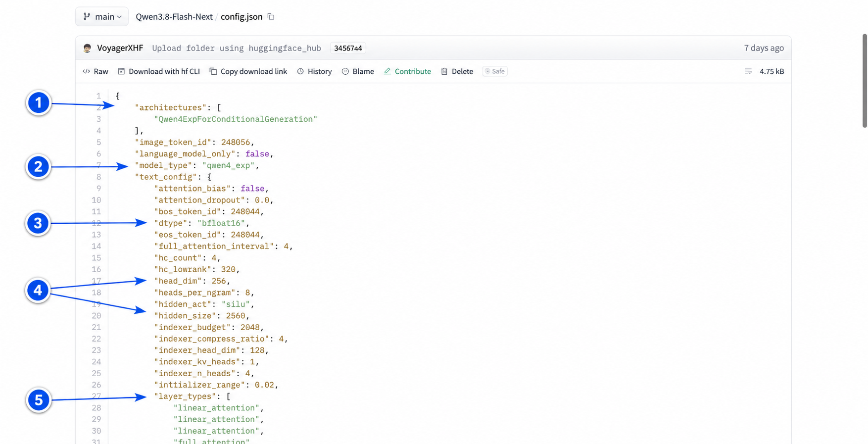Click the "hidden_size" key
The height and width of the screenshot is (444, 868).
[x=186, y=316]
